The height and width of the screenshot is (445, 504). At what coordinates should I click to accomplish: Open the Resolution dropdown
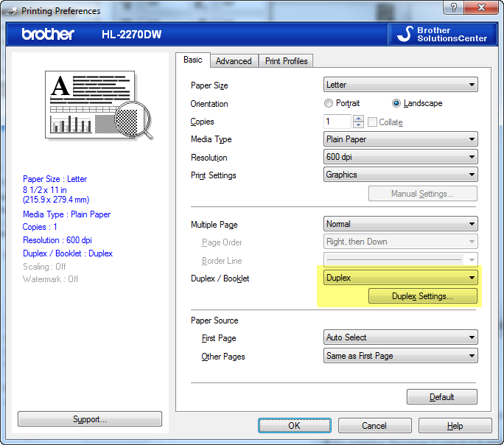pyautogui.click(x=400, y=157)
